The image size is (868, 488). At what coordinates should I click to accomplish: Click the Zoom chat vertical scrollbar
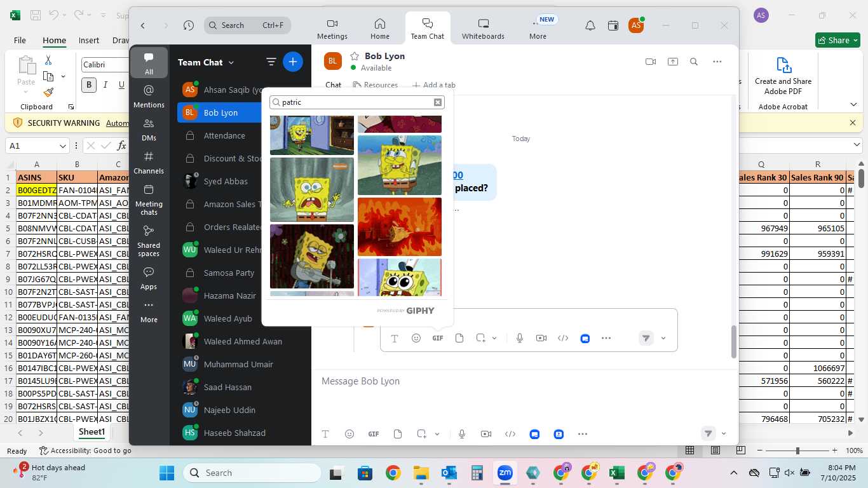click(x=733, y=342)
